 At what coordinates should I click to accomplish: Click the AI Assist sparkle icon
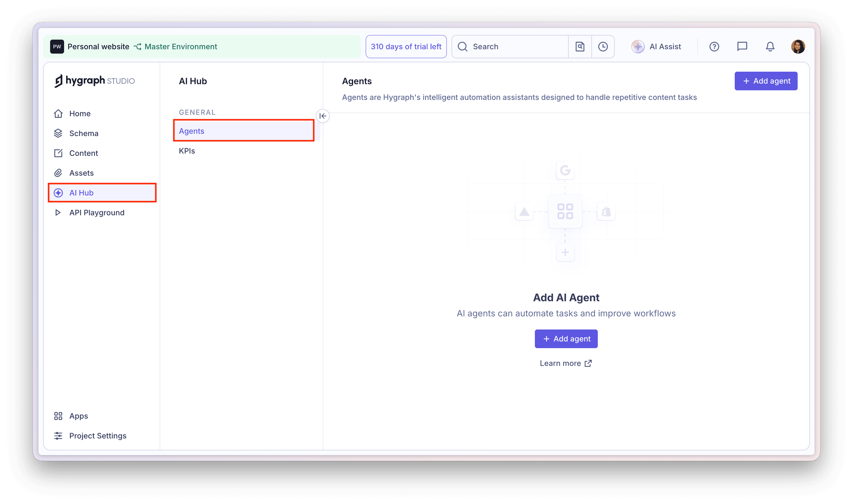[x=638, y=47]
